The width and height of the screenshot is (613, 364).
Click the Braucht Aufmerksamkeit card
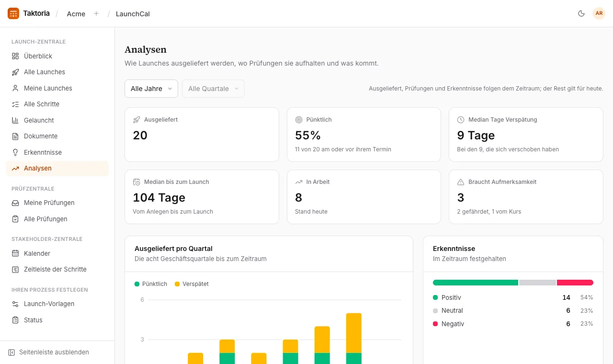(x=526, y=197)
